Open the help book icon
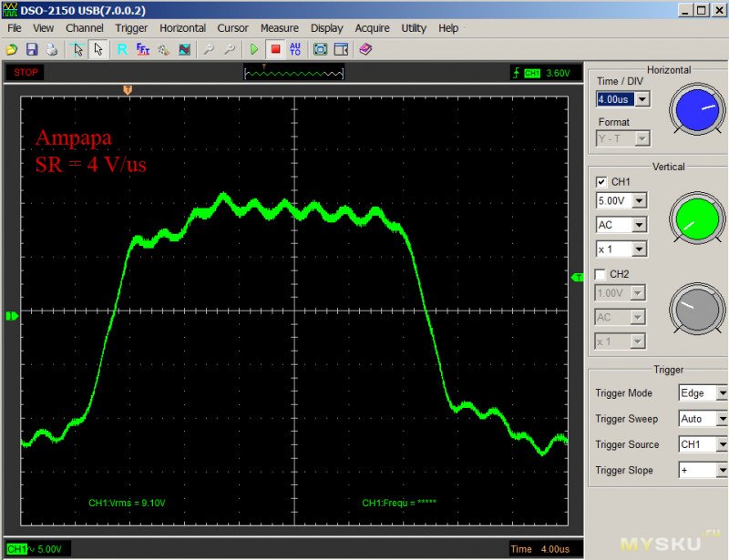 coord(365,49)
